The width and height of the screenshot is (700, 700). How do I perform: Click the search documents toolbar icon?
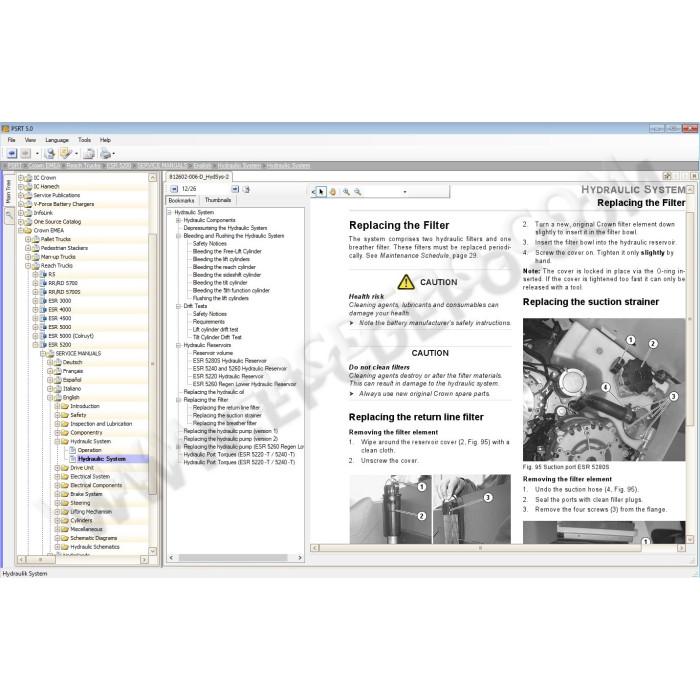coord(50,154)
